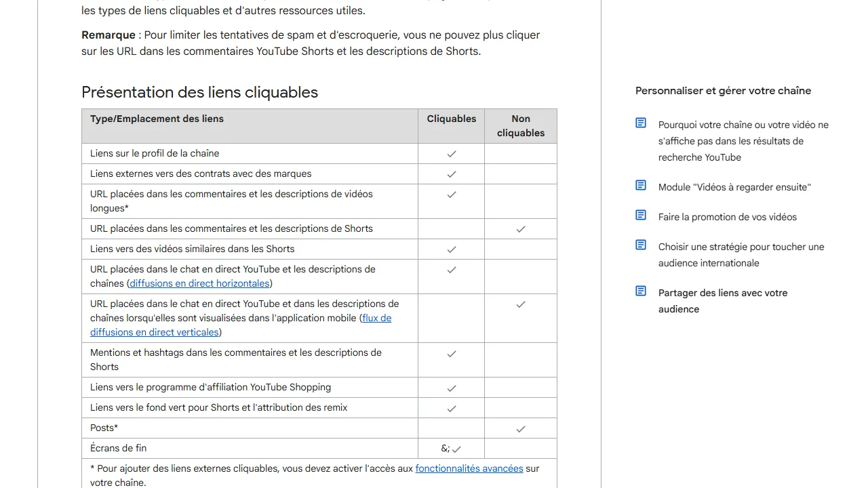Click the 'Présentation des liens cliquables' heading

[199, 92]
